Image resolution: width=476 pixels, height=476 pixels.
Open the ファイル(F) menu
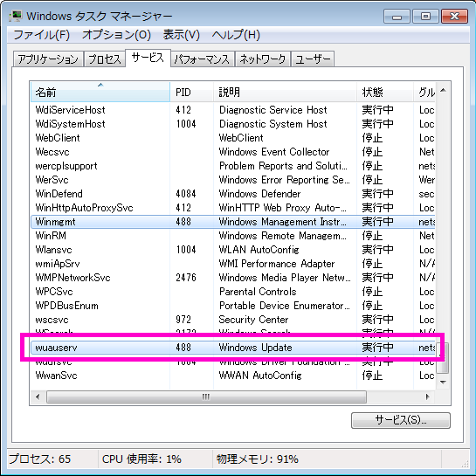(42, 35)
